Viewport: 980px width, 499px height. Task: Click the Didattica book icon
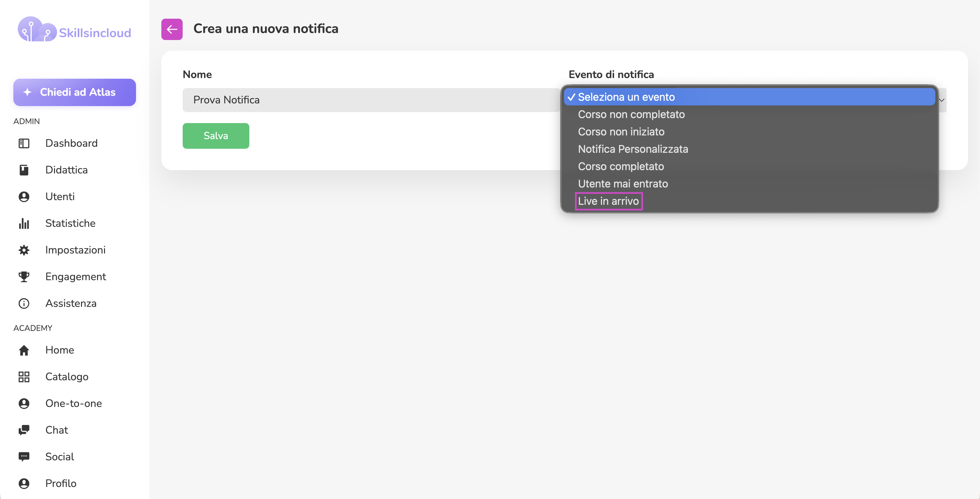(x=24, y=170)
